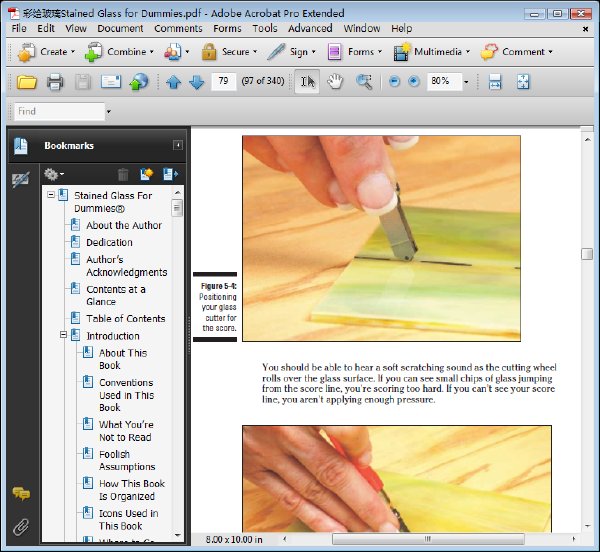Viewport: 600px width, 552px height.
Task: Collapse the Bookmarks panel
Action: click(x=178, y=145)
